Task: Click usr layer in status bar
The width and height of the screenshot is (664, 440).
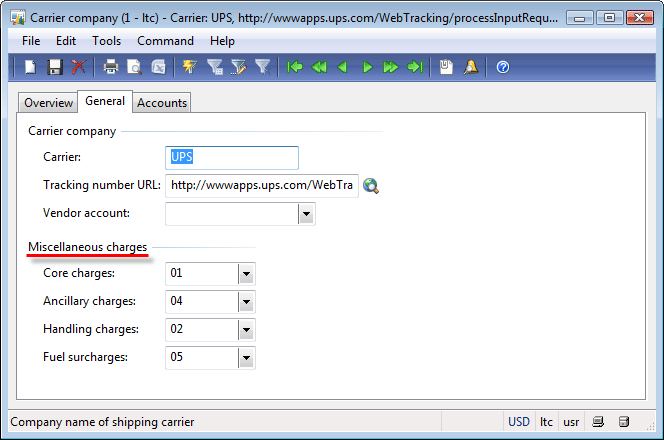Action: point(571,422)
